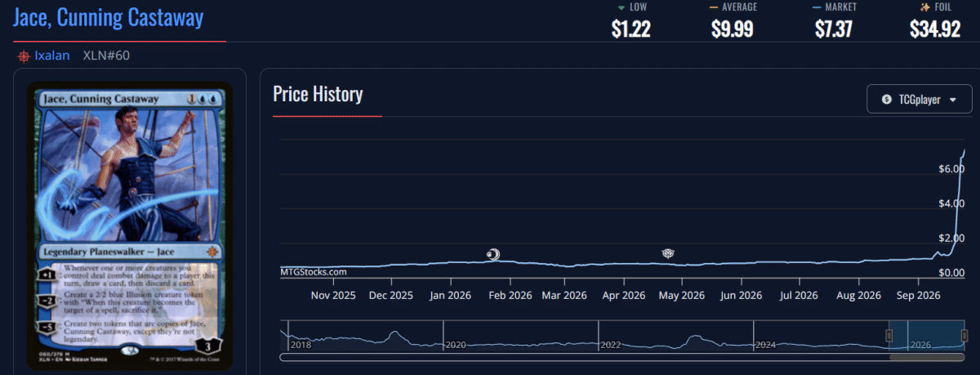Open the TCGplayer price source dropdown
The width and height of the screenshot is (980, 375).
point(917,100)
